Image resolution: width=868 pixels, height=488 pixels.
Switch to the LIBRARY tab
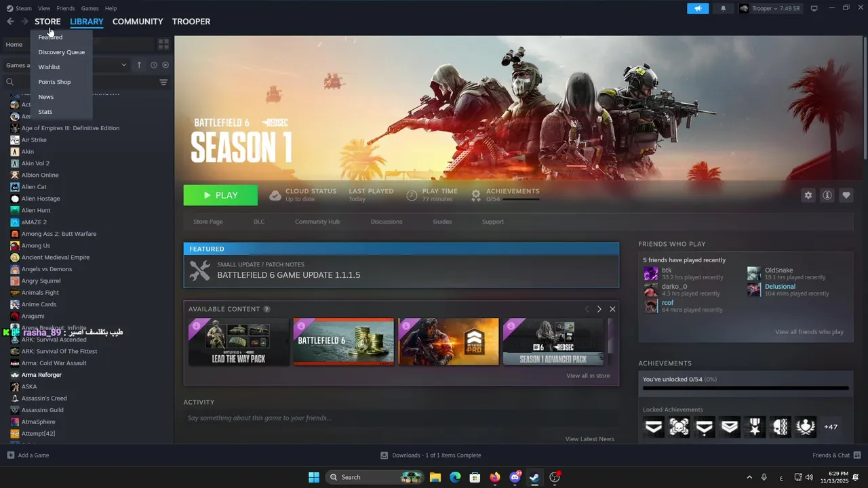(x=87, y=22)
